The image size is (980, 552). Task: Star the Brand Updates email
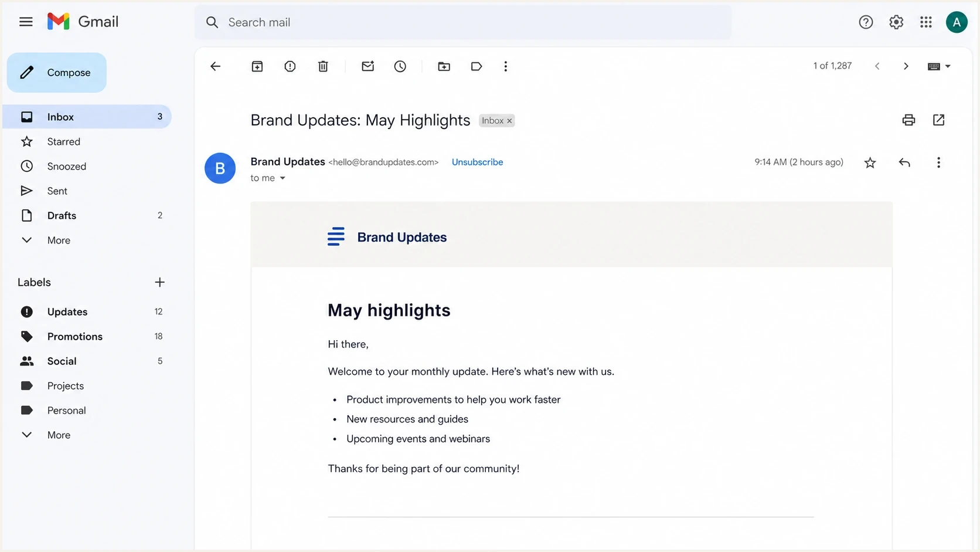(x=870, y=162)
